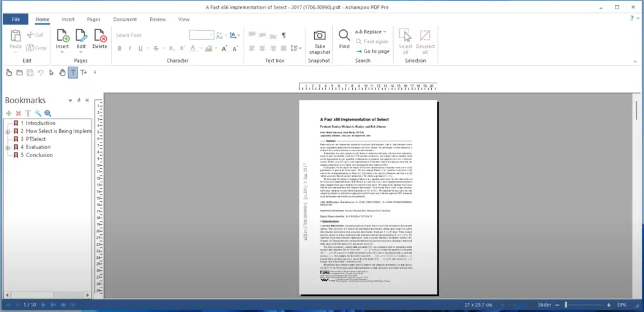Open the File menu
This screenshot has height=312, width=644.
click(16, 19)
